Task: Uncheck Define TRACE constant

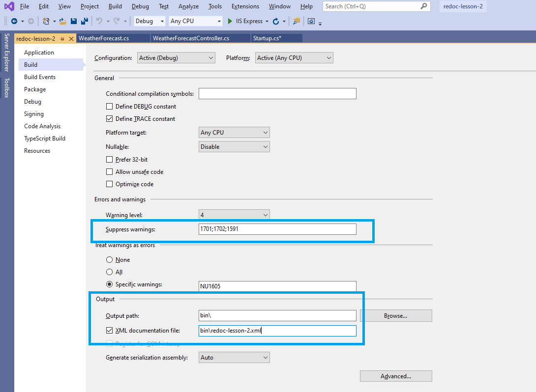Action: pos(109,118)
